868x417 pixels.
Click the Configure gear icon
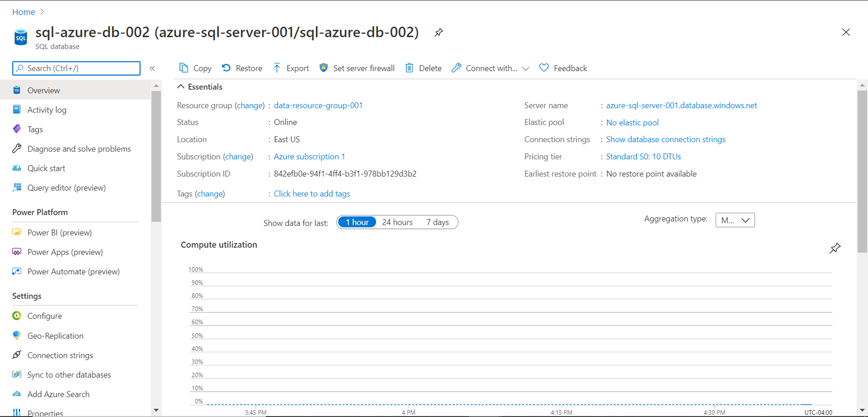click(17, 316)
